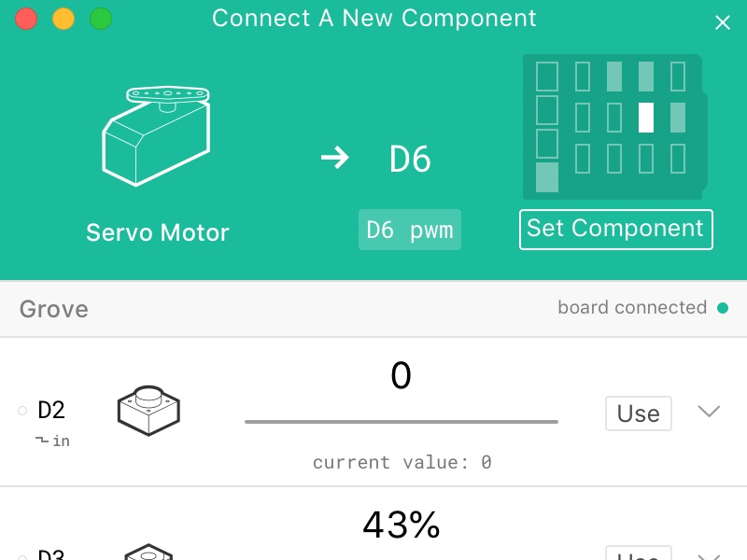Click the Grove section header
Image resolution: width=747 pixels, height=560 pixels.
54,309
